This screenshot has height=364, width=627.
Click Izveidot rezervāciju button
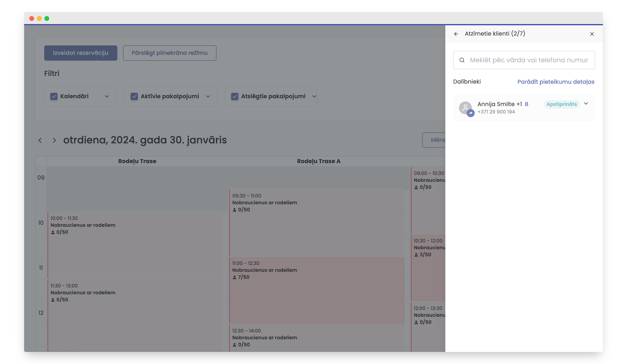(x=81, y=53)
